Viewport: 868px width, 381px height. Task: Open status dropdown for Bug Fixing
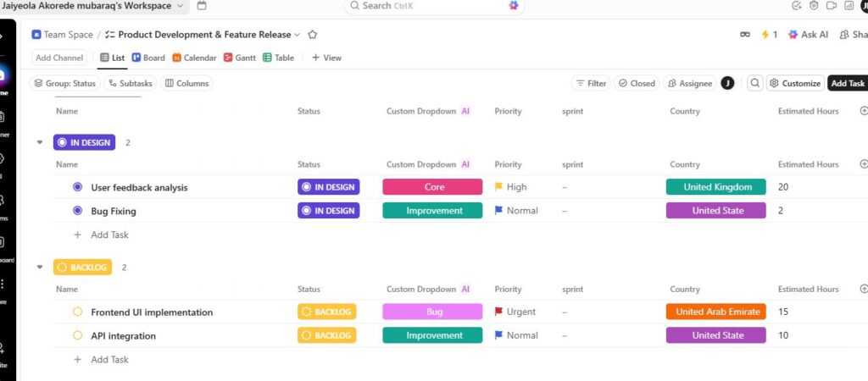click(x=328, y=211)
